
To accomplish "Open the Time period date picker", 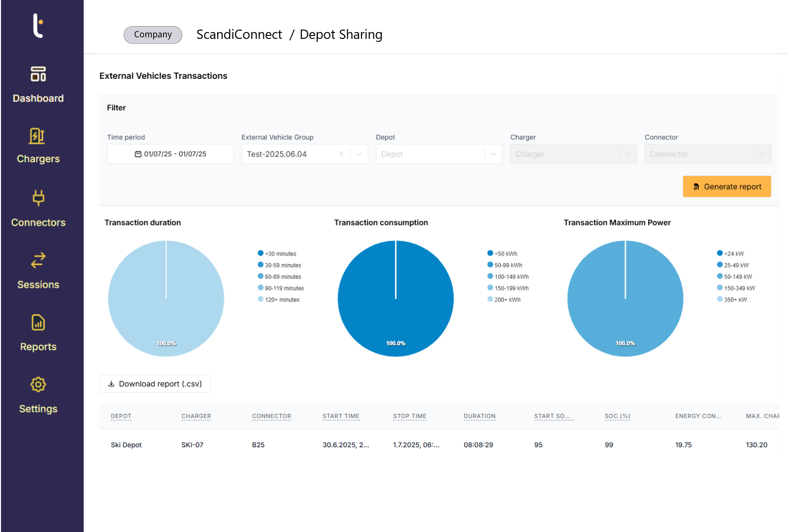I will click(170, 154).
